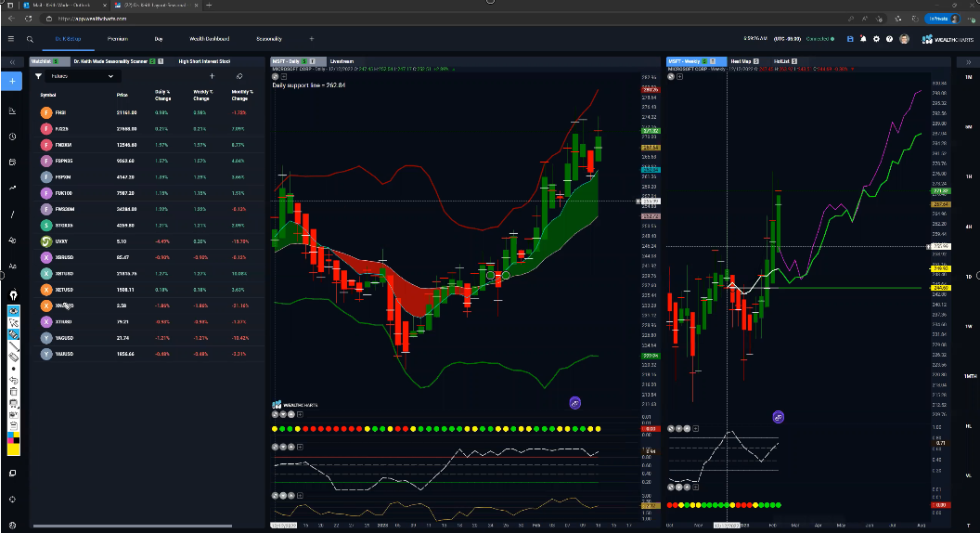Switch to the Day layout tab
Viewport: 980px width, 533px height.
point(159,39)
